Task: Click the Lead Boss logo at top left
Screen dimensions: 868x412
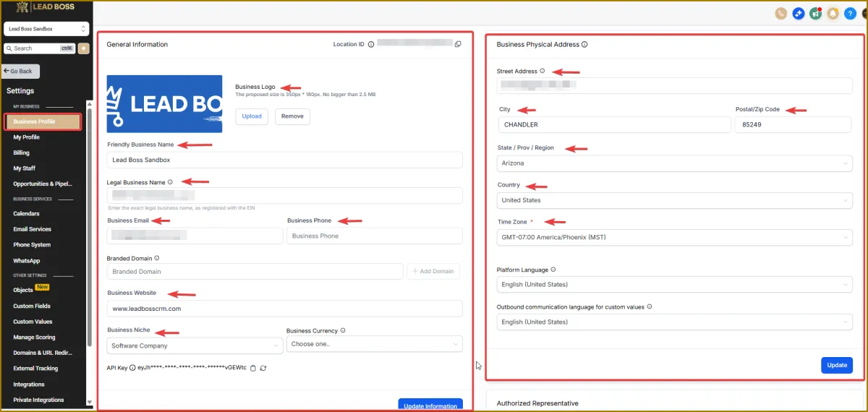Action: click(x=46, y=7)
